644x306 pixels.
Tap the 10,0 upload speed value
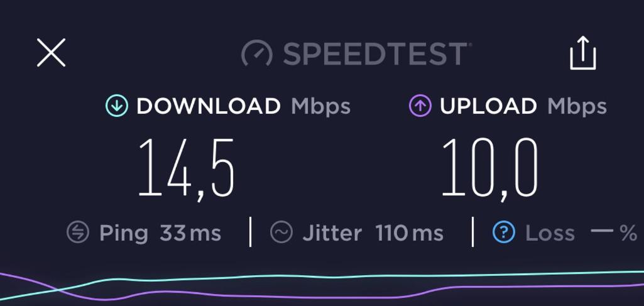pos(490,169)
